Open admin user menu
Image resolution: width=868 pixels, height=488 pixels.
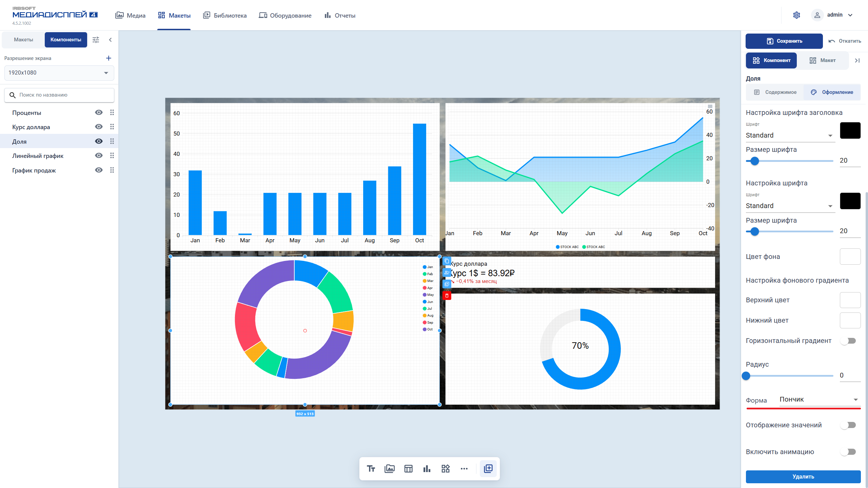pyautogui.click(x=832, y=15)
